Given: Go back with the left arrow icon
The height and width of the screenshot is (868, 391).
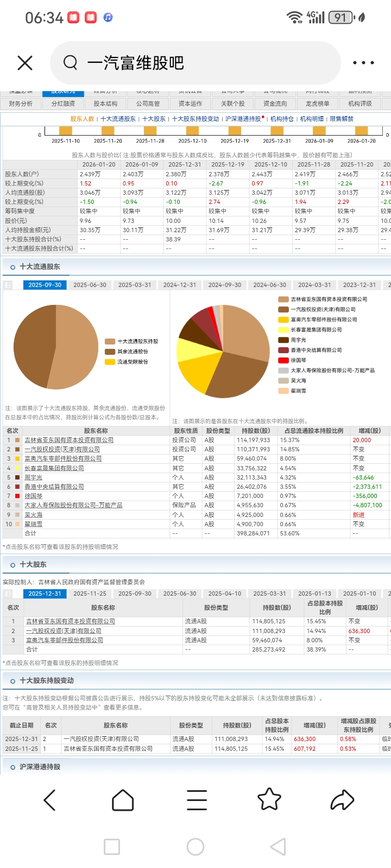Looking at the screenshot, I should coord(49,800).
